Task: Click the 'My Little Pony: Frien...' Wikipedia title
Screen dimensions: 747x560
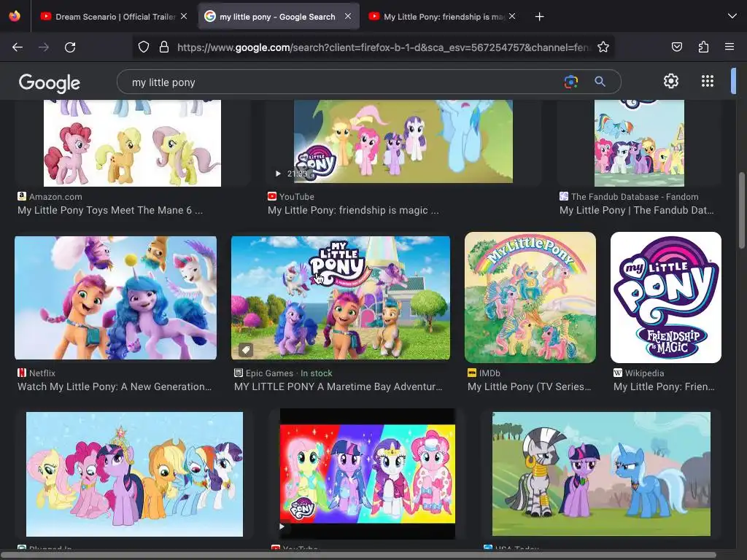Action: tap(664, 386)
